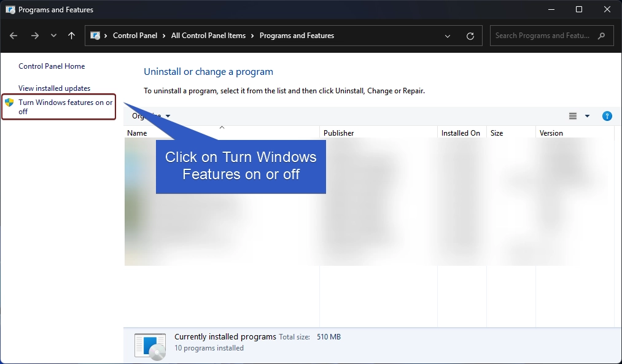Open Control Panel Home
The height and width of the screenshot is (364, 622).
52,66
